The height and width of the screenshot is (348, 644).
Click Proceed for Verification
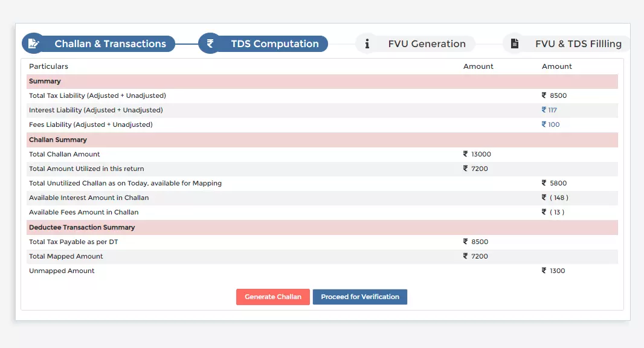point(359,297)
